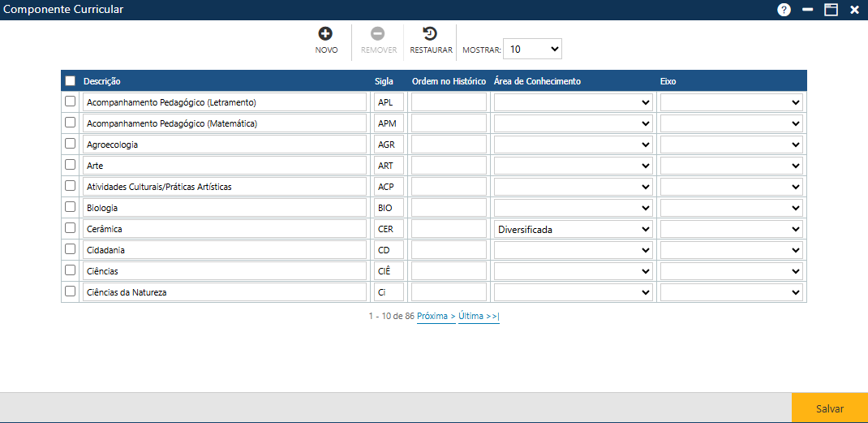Click the Descrição column header
Image resolution: width=868 pixels, height=423 pixels.
[102, 81]
